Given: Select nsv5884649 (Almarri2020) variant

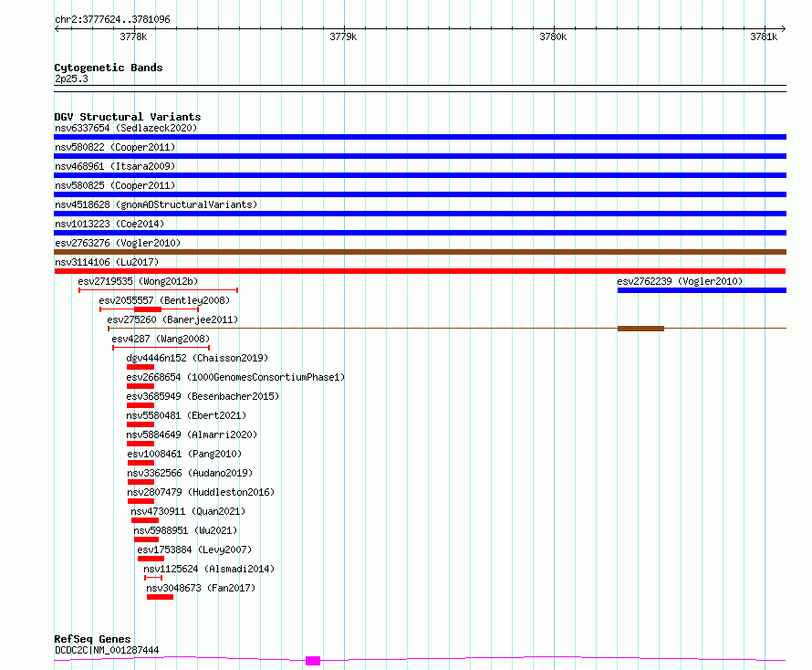Looking at the screenshot, I should [x=192, y=434].
